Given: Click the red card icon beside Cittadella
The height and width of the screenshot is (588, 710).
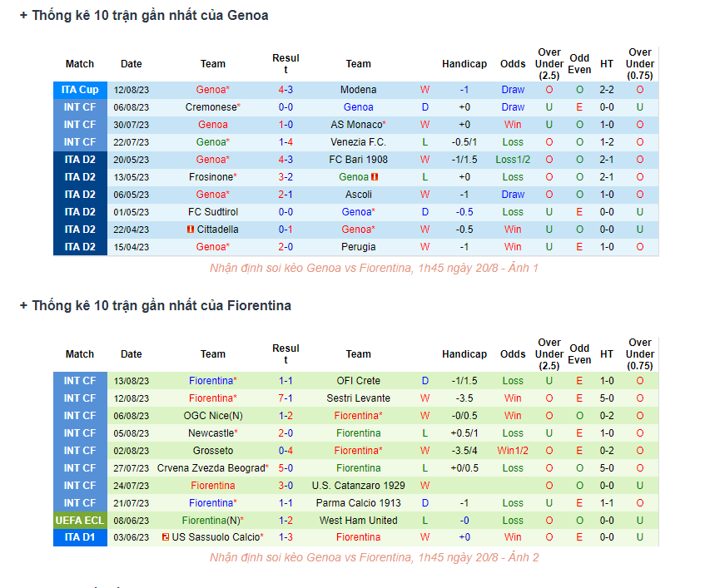Looking at the screenshot, I should coord(191,230).
